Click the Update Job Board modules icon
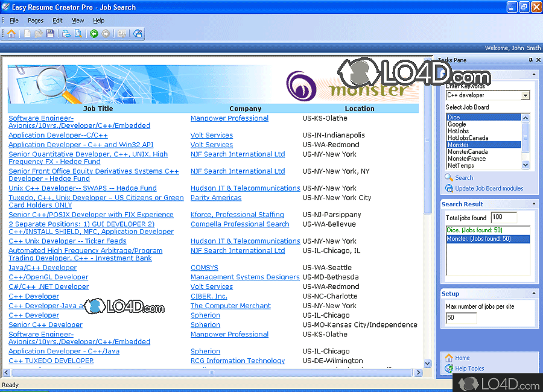The image size is (543, 392). (449, 188)
